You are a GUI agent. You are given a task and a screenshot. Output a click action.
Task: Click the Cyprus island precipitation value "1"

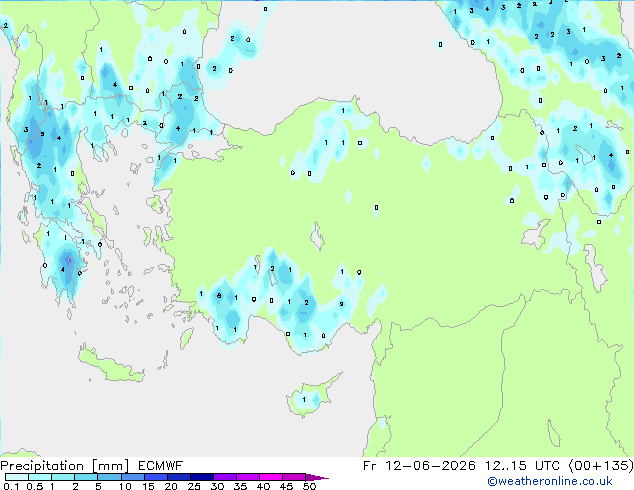(x=304, y=400)
